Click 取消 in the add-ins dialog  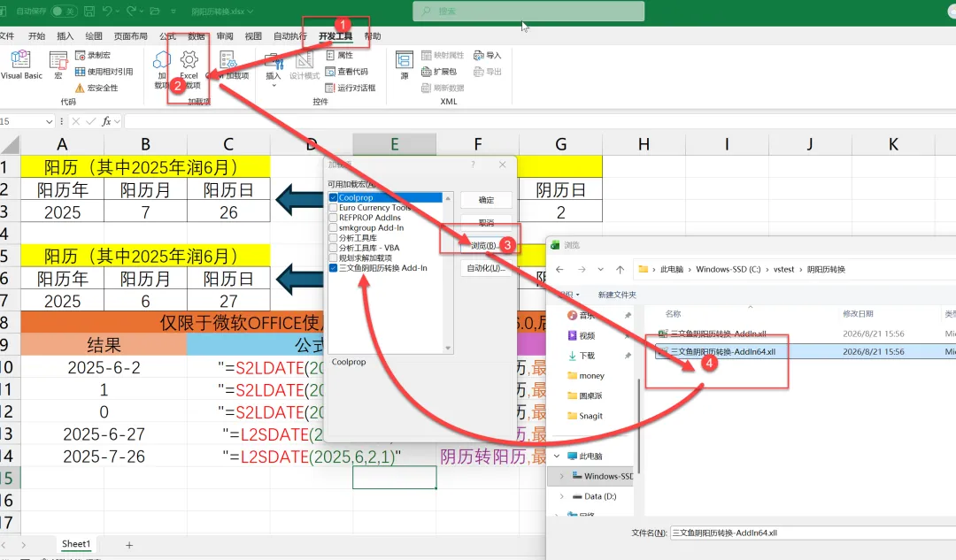pos(486,222)
